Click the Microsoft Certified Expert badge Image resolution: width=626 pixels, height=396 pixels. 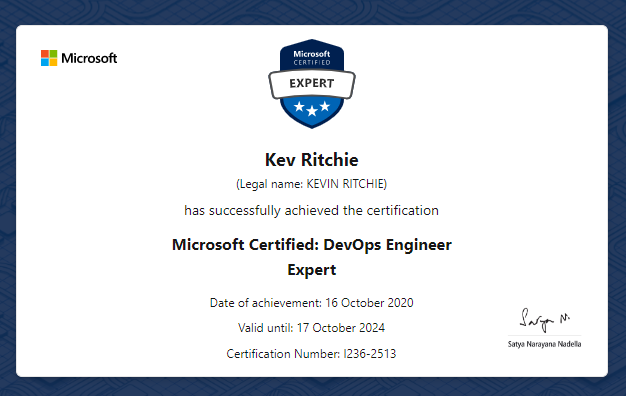point(312,84)
